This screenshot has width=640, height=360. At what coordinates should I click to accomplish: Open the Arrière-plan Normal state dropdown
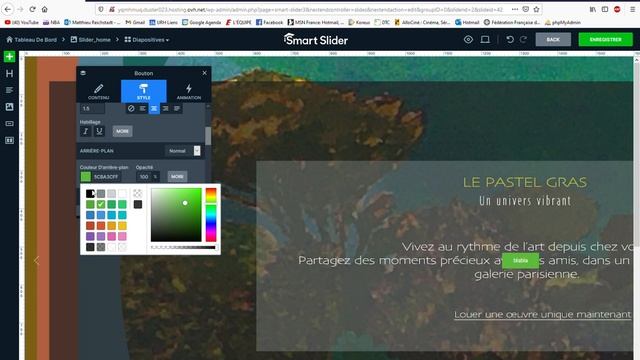tap(183, 151)
